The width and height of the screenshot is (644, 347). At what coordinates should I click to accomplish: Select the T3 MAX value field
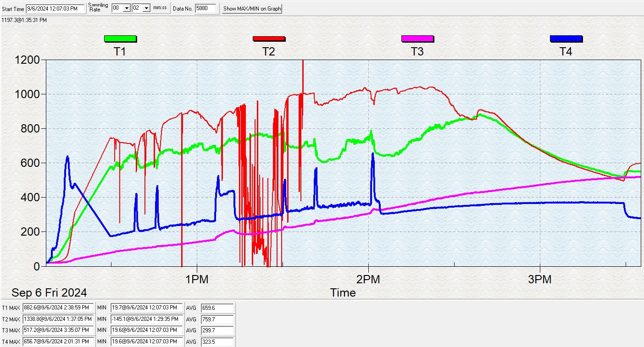[58, 330]
